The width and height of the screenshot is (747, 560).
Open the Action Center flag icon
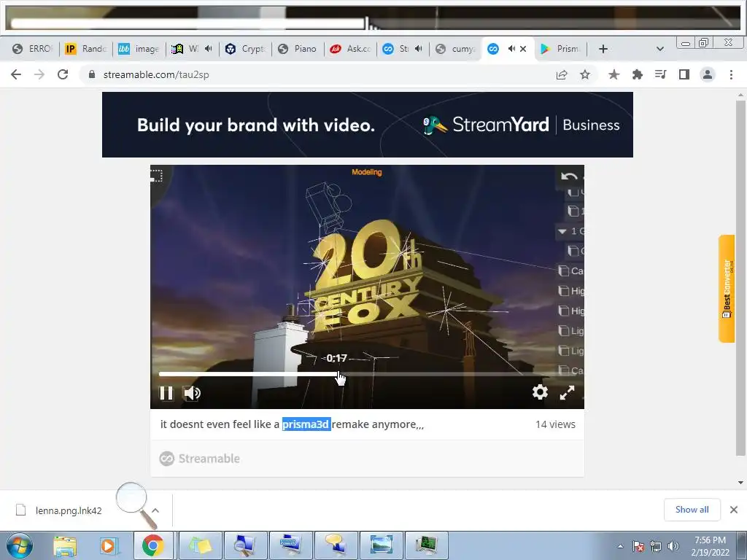point(638,546)
